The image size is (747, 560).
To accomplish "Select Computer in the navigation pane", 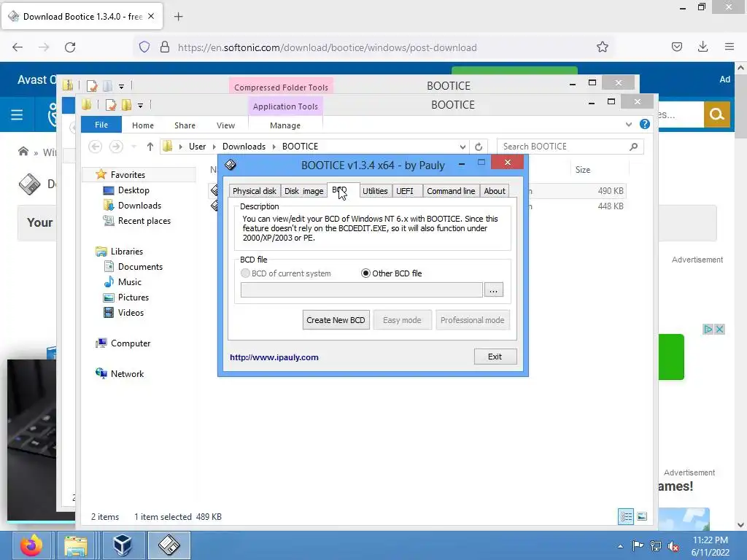I will (x=131, y=343).
